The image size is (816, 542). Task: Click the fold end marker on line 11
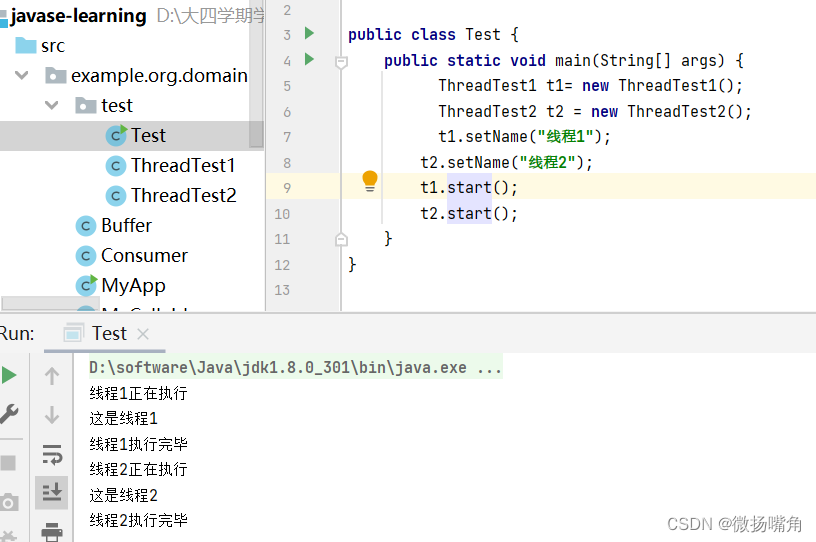point(341,239)
